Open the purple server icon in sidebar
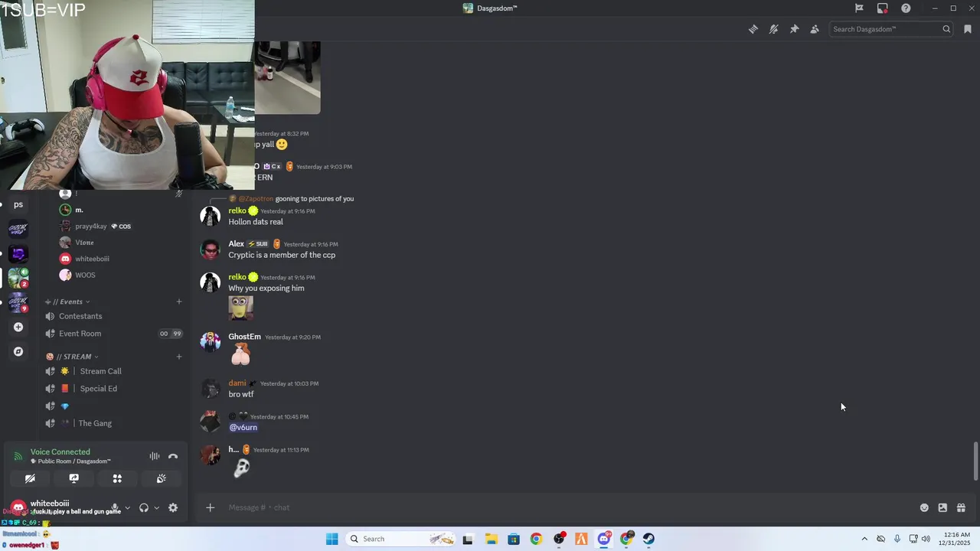The width and height of the screenshot is (980, 551). (x=18, y=253)
